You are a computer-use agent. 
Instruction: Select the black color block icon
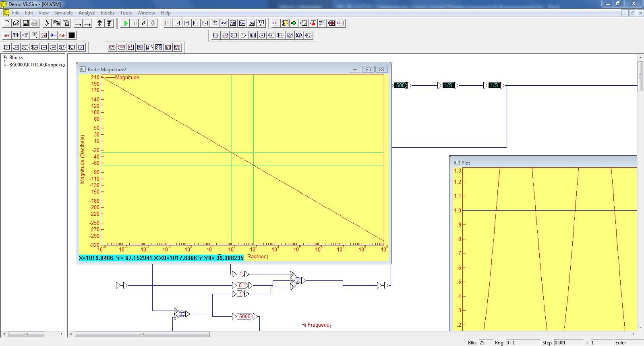coord(72,35)
